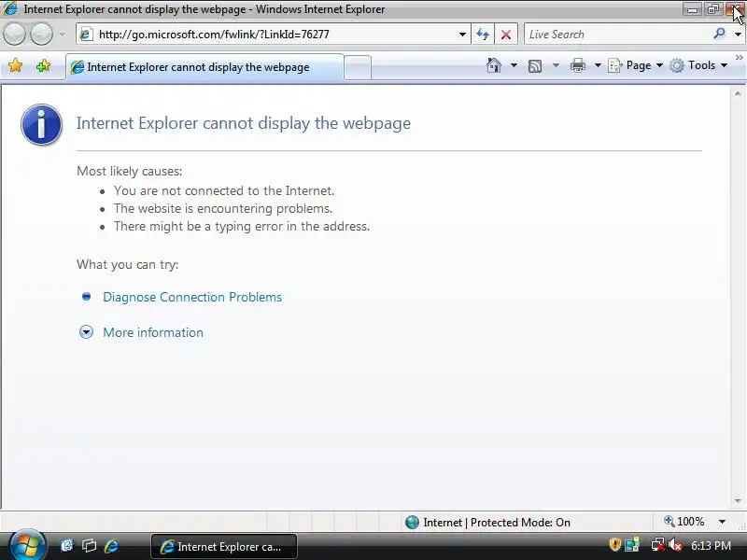Minimize the Internet Explorer window

point(692,9)
